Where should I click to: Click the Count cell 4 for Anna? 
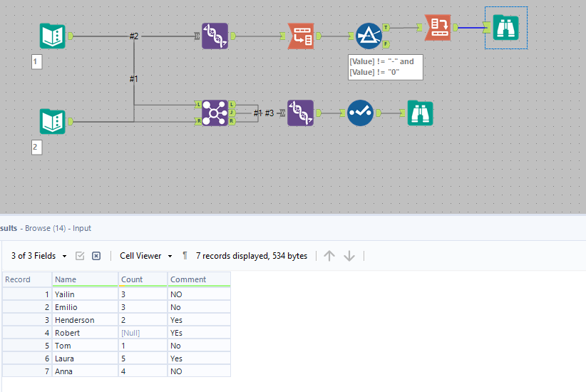click(x=143, y=371)
